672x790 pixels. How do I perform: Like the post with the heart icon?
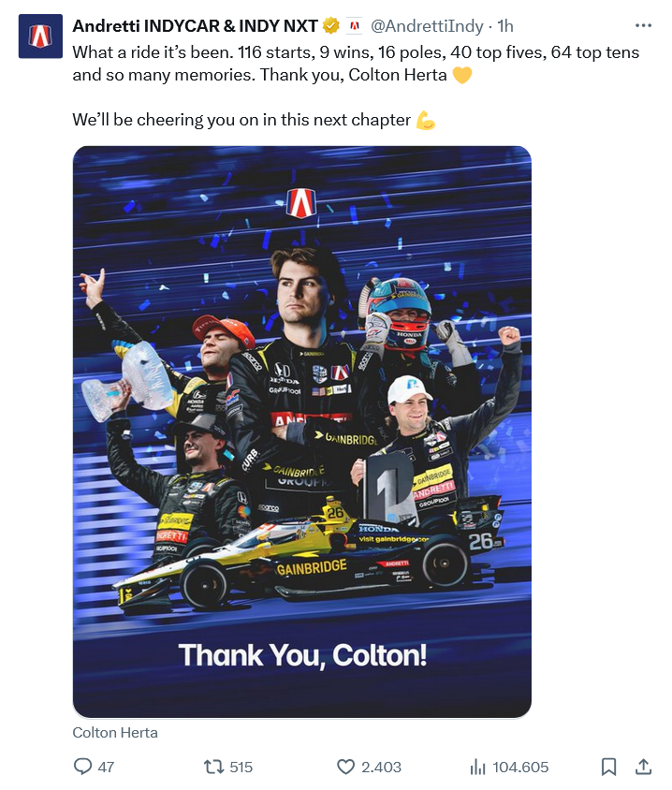coord(345,767)
